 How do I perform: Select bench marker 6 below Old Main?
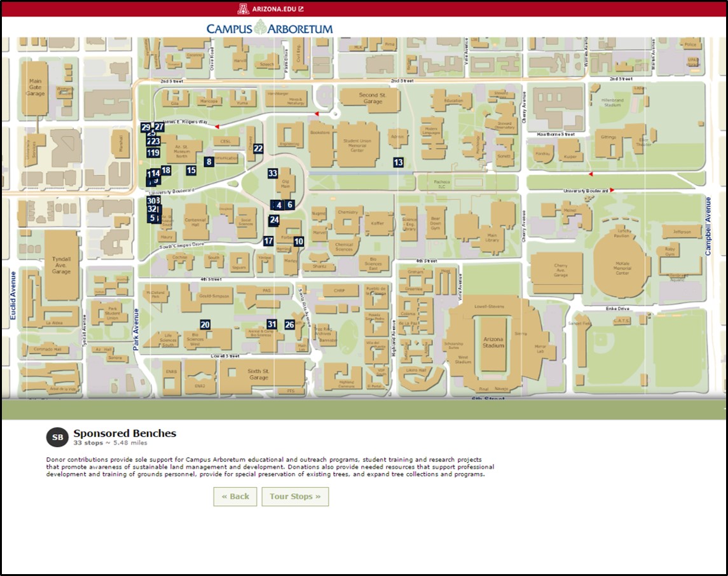tap(290, 204)
